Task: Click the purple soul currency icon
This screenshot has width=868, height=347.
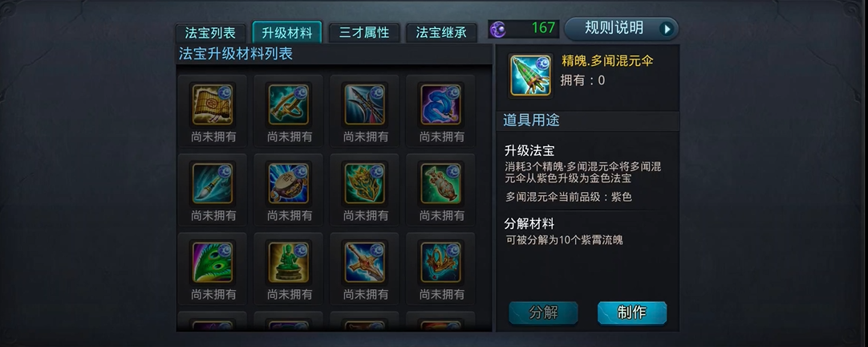Action: point(497,29)
